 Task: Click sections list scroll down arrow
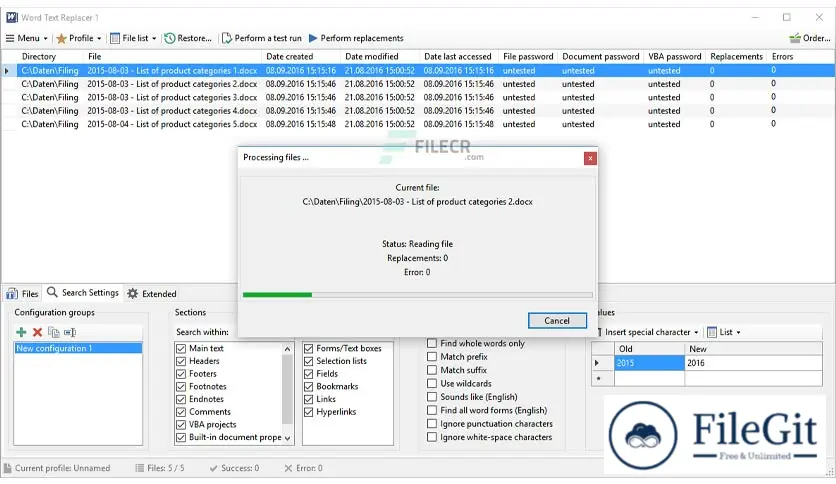287,438
